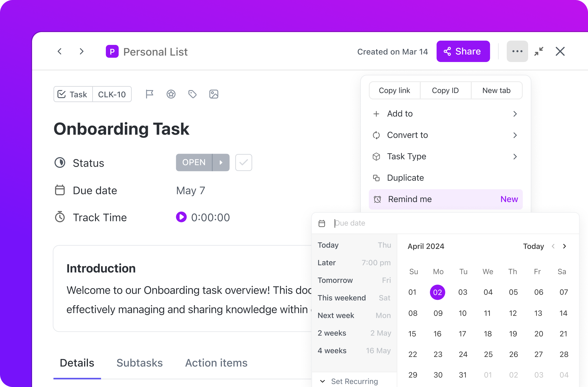This screenshot has width=588, height=387.
Task: Click Today in the calendar header
Action: (533, 246)
